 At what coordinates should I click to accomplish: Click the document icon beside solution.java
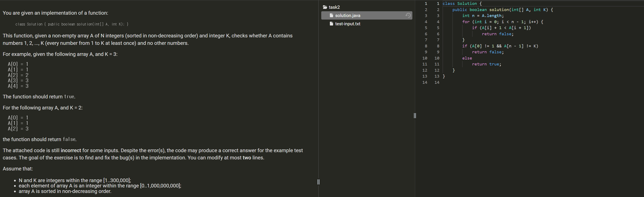tap(331, 15)
